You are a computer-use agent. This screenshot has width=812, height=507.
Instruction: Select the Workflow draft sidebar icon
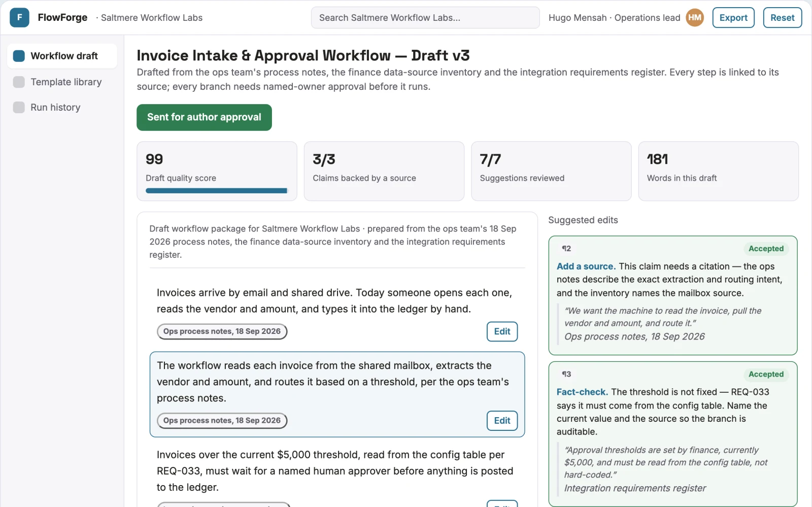coord(19,56)
